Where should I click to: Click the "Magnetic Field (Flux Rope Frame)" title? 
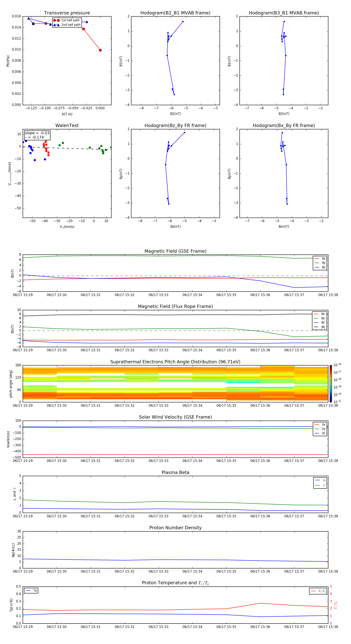175,307
